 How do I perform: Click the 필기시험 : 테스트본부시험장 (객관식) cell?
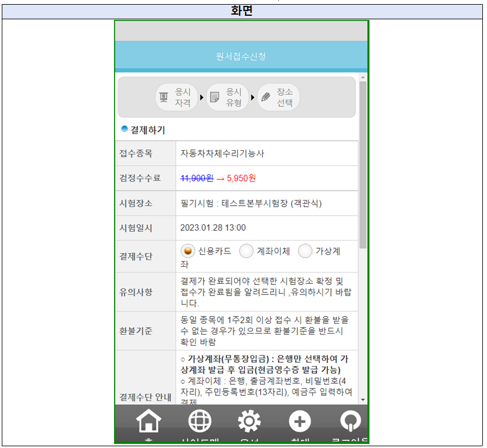[267, 203]
